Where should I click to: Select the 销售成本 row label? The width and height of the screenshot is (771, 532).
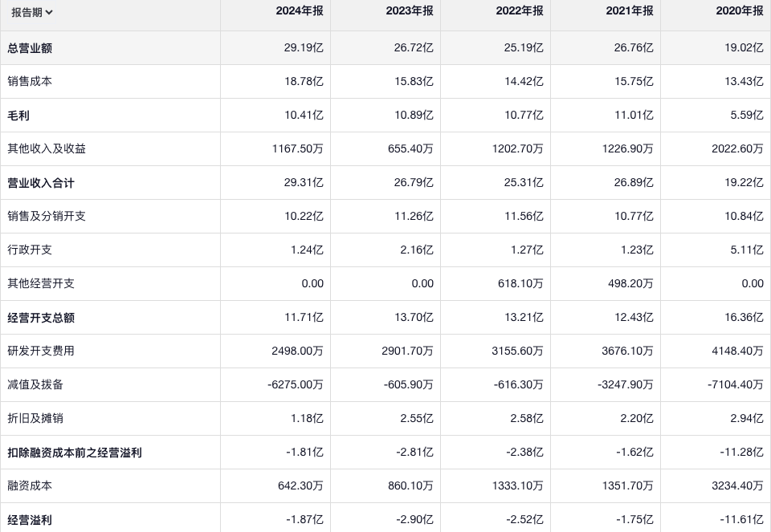click(30, 82)
